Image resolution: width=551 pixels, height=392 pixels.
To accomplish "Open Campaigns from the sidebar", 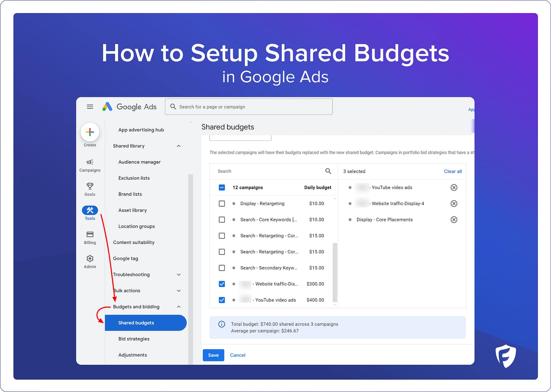I will [90, 165].
